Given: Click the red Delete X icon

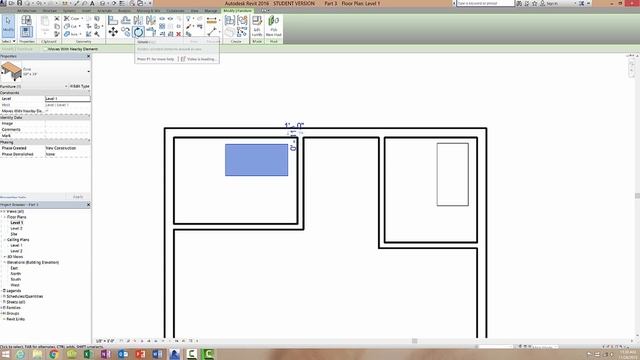Looking at the screenshot, I should 178,34.
